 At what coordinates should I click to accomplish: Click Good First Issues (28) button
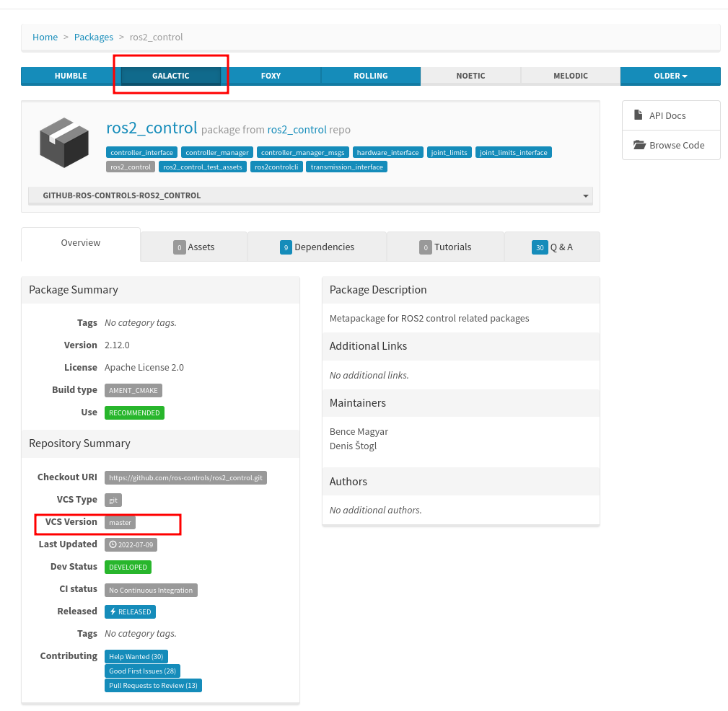coord(143,671)
